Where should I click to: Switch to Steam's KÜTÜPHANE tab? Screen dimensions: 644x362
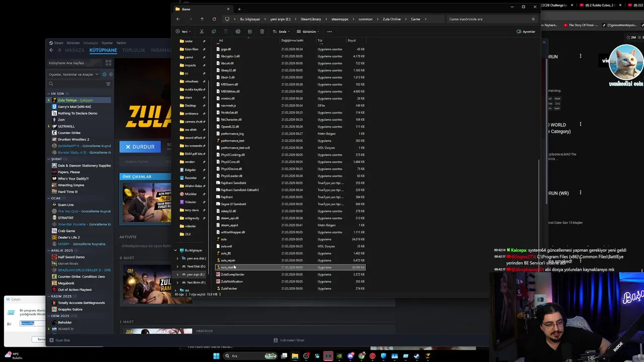[x=103, y=50]
